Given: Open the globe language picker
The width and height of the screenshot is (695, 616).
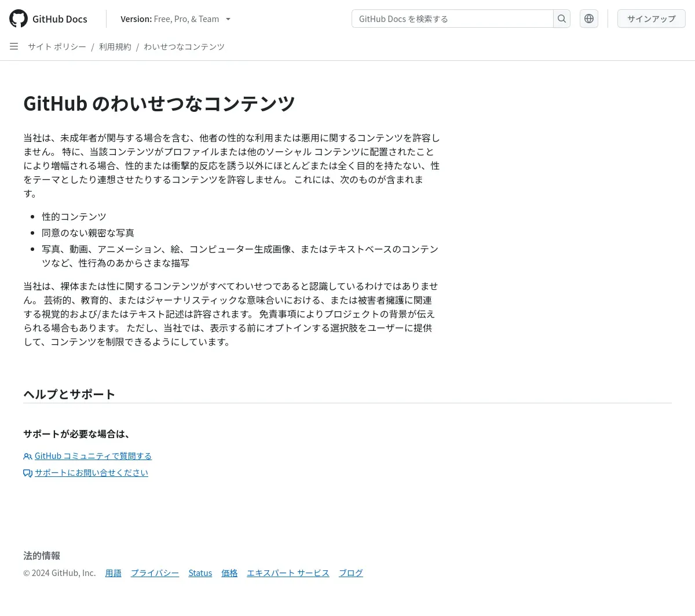Looking at the screenshot, I should click(589, 19).
